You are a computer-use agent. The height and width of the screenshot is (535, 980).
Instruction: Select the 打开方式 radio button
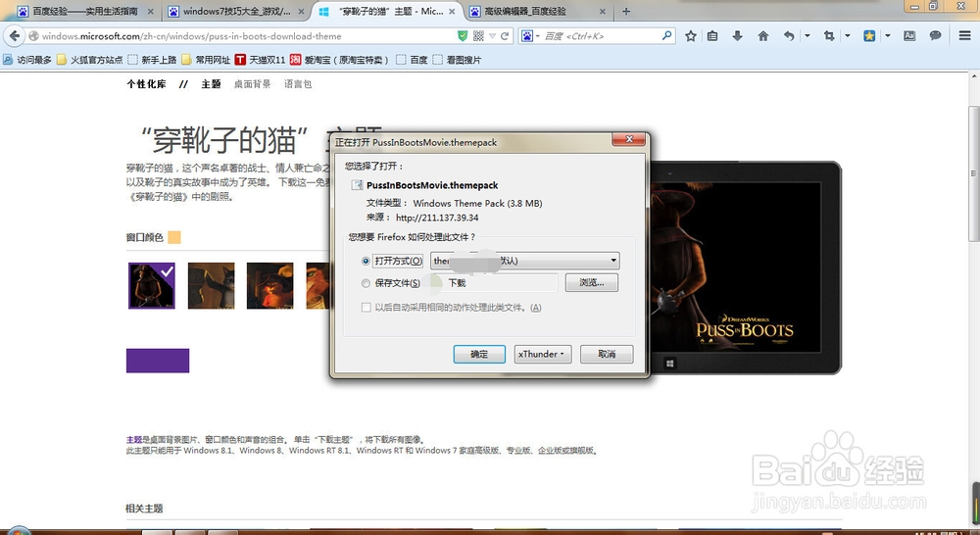(x=366, y=261)
